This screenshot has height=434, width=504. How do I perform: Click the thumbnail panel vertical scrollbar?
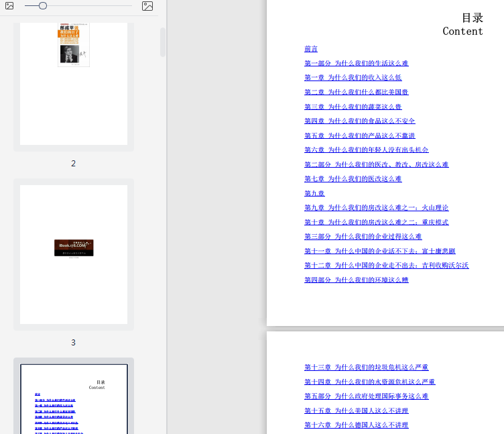163,42
